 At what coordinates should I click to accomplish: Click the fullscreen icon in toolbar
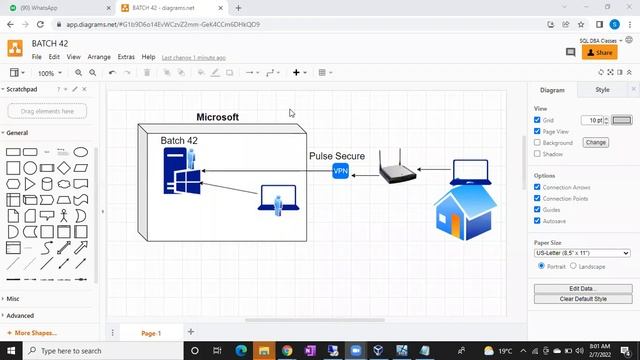click(610, 72)
